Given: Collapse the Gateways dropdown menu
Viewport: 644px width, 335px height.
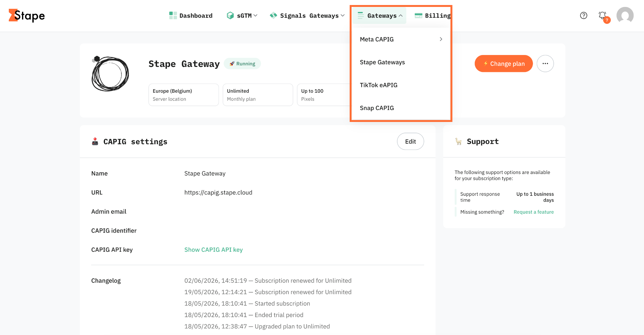Looking at the screenshot, I should 380,16.
